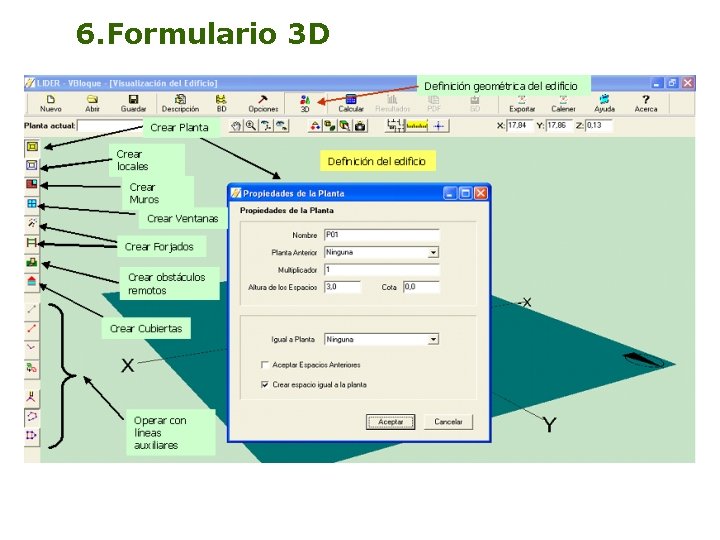This screenshot has height=540, width=720.
Task: Select the red auxiliary line tool
Action: (x=32, y=328)
